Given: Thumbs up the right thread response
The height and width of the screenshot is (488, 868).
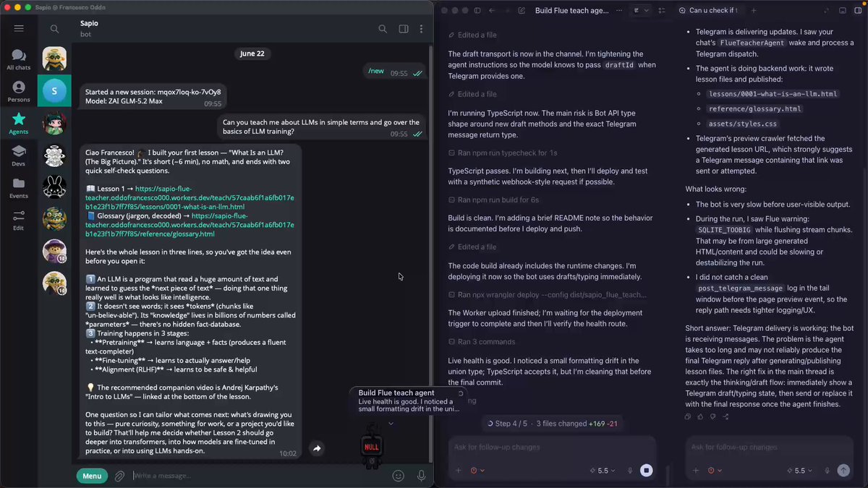Looking at the screenshot, I should click(x=701, y=416).
